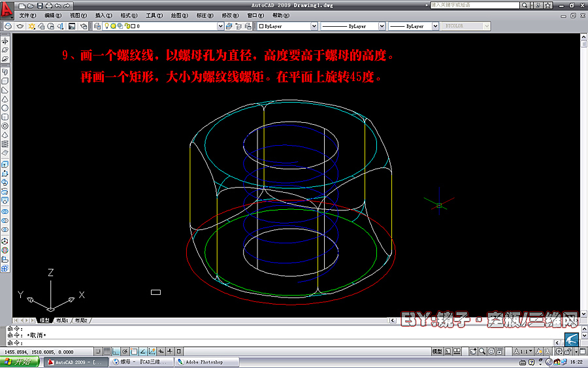Screen dimensions: 588x368
Task: Click the Print icon in quick access toolbar
Action: click(49, 6)
